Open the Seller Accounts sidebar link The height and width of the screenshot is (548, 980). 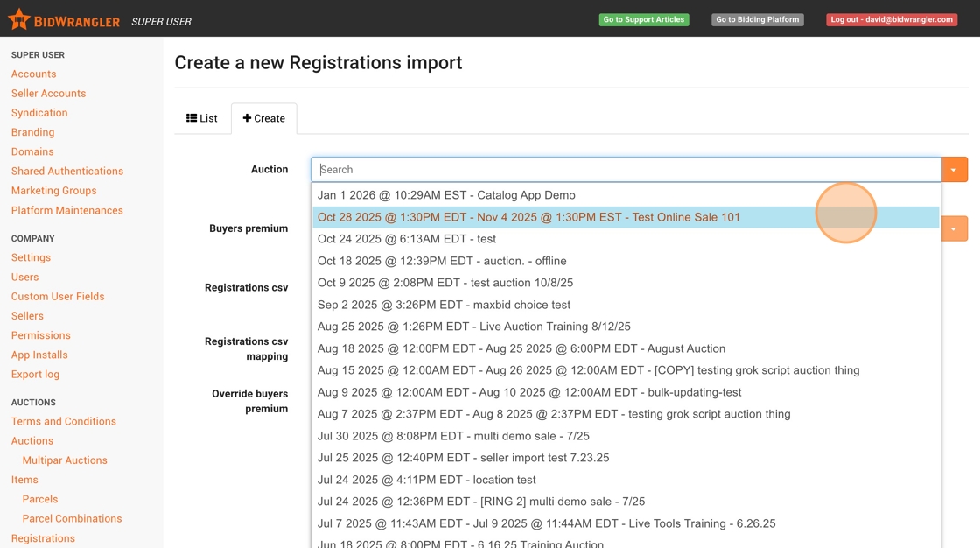click(48, 94)
